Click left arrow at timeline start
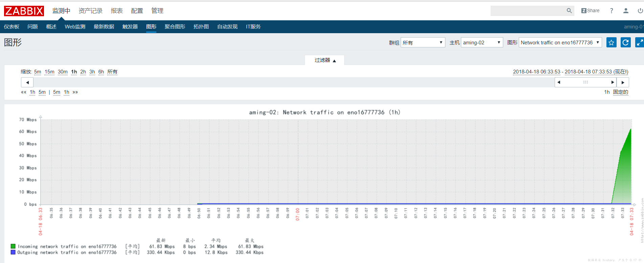The width and height of the screenshot is (644, 263). pos(27,82)
